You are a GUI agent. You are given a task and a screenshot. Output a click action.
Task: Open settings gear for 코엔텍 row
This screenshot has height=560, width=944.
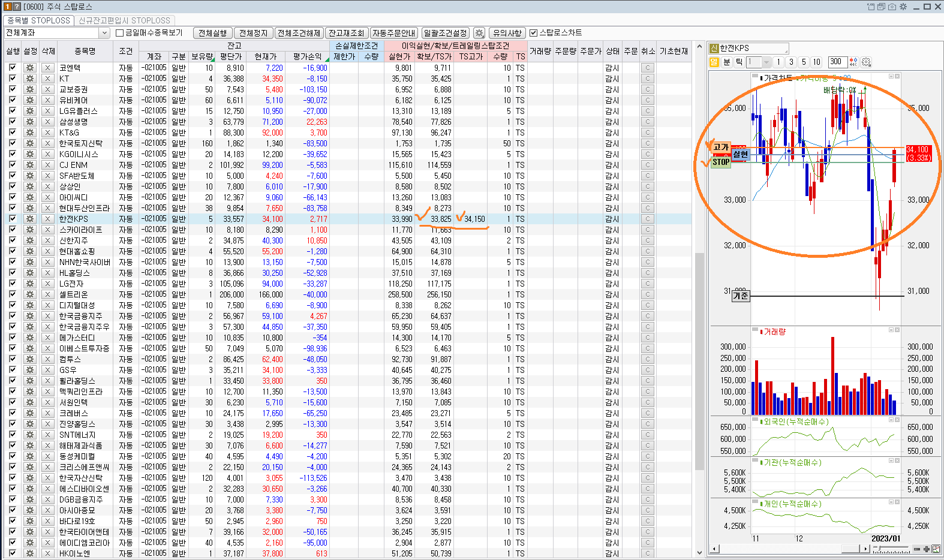(30, 68)
